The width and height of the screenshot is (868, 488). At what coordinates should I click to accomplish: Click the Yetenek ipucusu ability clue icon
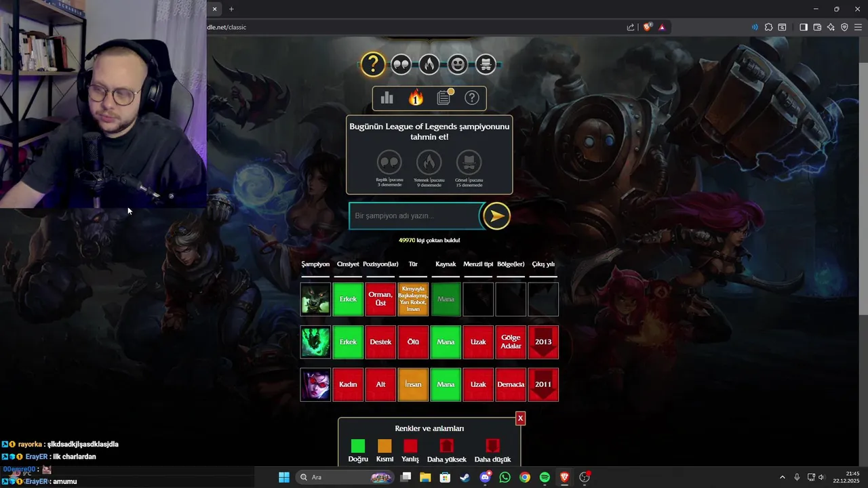(x=429, y=163)
